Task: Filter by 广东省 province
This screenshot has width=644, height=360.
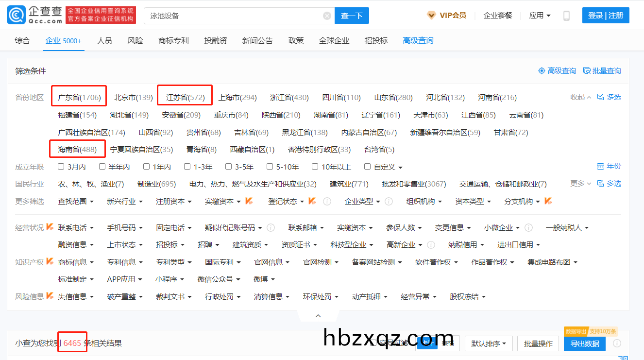Action: [x=79, y=97]
